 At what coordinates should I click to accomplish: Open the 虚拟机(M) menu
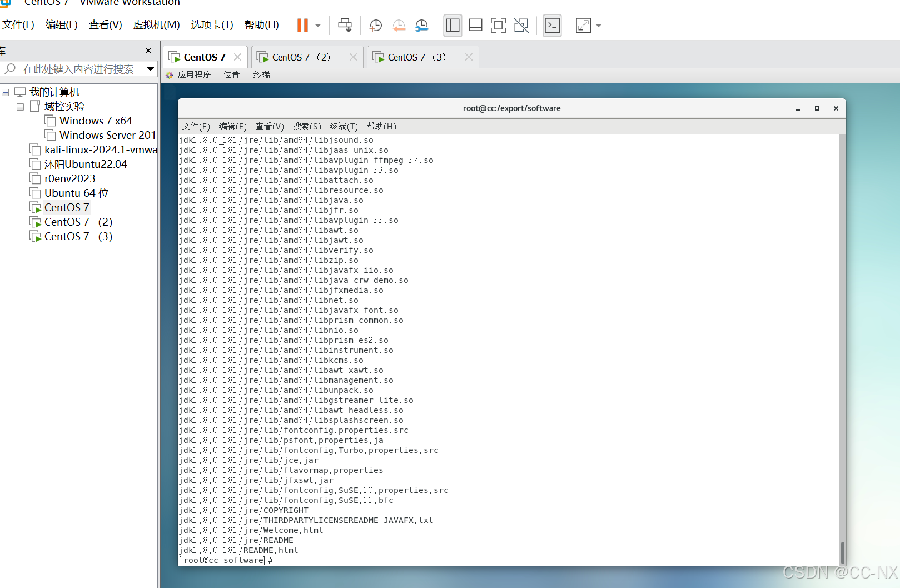pos(157,25)
